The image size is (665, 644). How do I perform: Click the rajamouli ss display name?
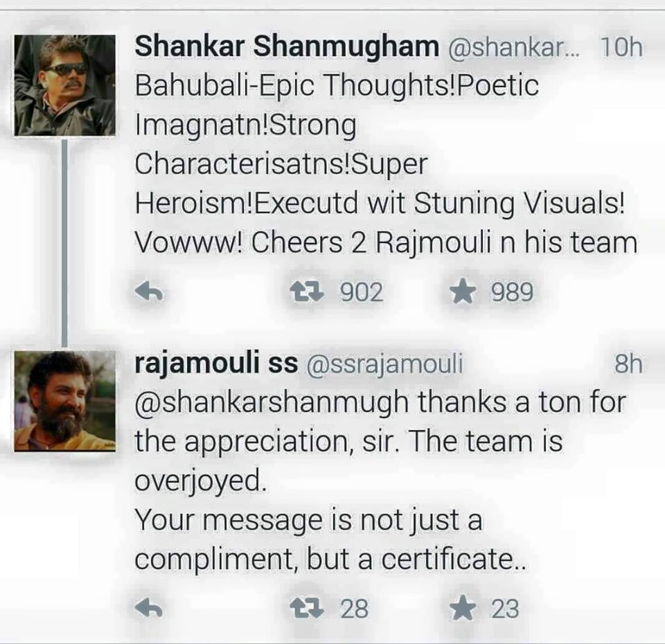[x=215, y=364]
